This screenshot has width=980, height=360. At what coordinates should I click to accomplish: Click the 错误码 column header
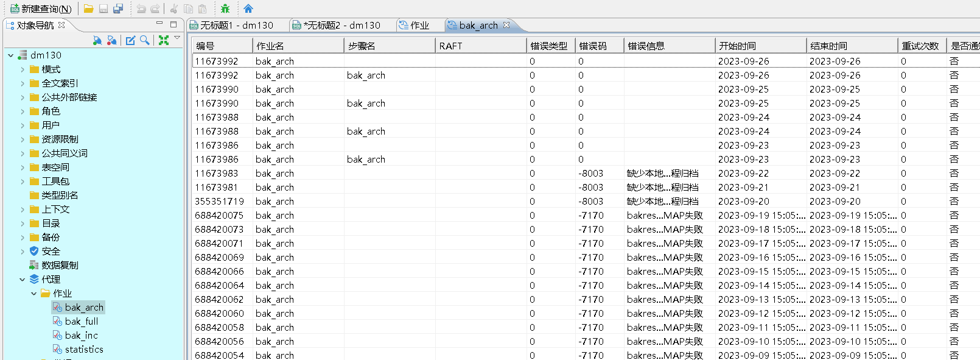[599, 46]
